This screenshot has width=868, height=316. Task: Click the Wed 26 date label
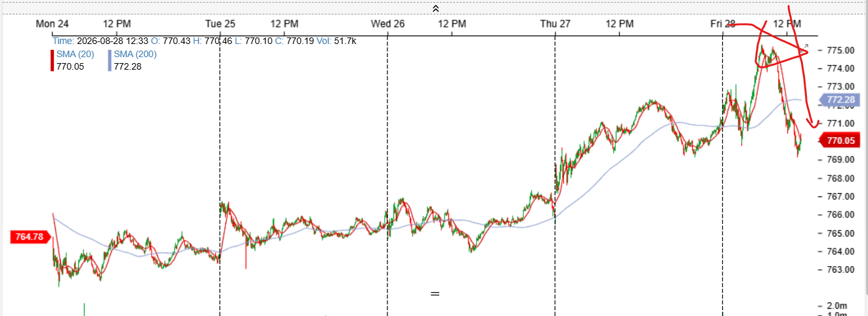(x=387, y=24)
